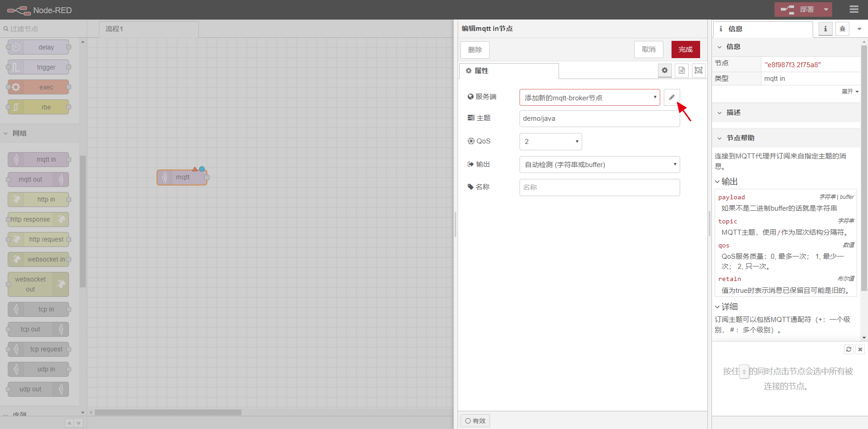Click the 取消 cancel button
Viewport: 868px width, 429px height.
click(649, 49)
